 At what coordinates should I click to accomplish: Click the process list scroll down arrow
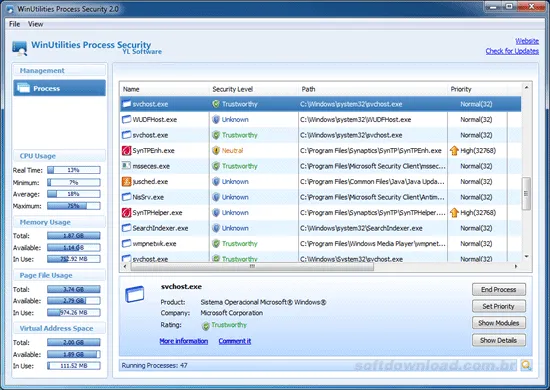click(x=526, y=257)
